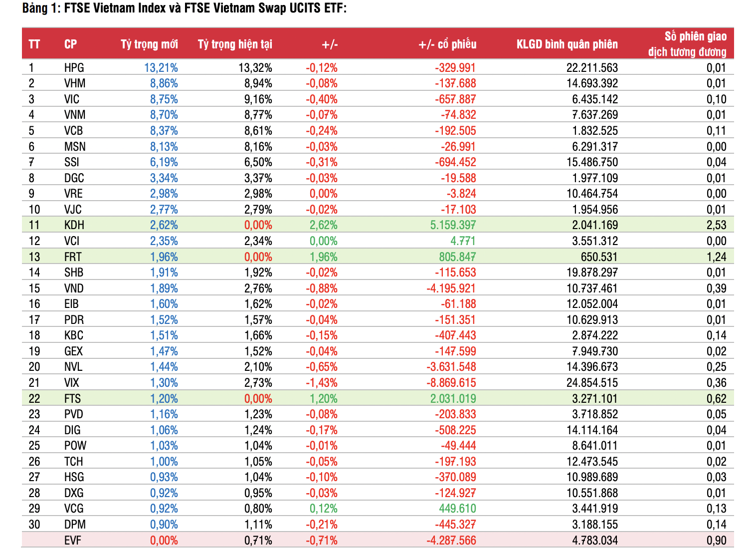Click the EVF share change value -4.287.566
Image resolution: width=756 pixels, height=556 pixels.
pos(451,541)
